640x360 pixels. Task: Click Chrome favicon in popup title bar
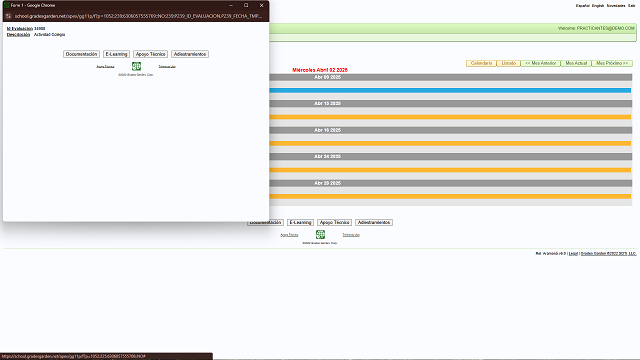pyautogui.click(x=7, y=5)
